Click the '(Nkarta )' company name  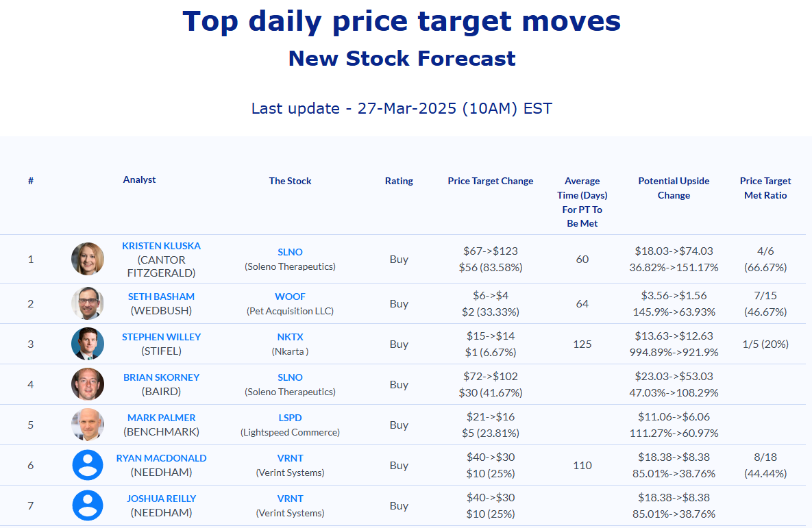290,351
